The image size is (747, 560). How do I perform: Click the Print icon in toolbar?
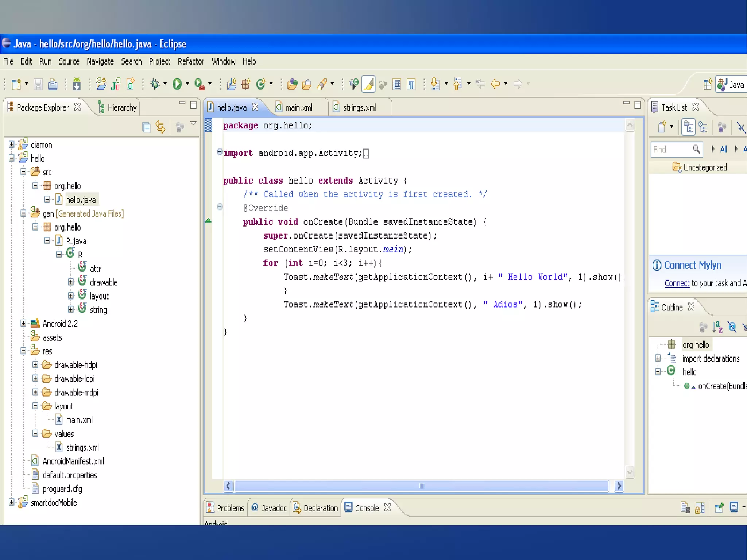[x=53, y=85]
